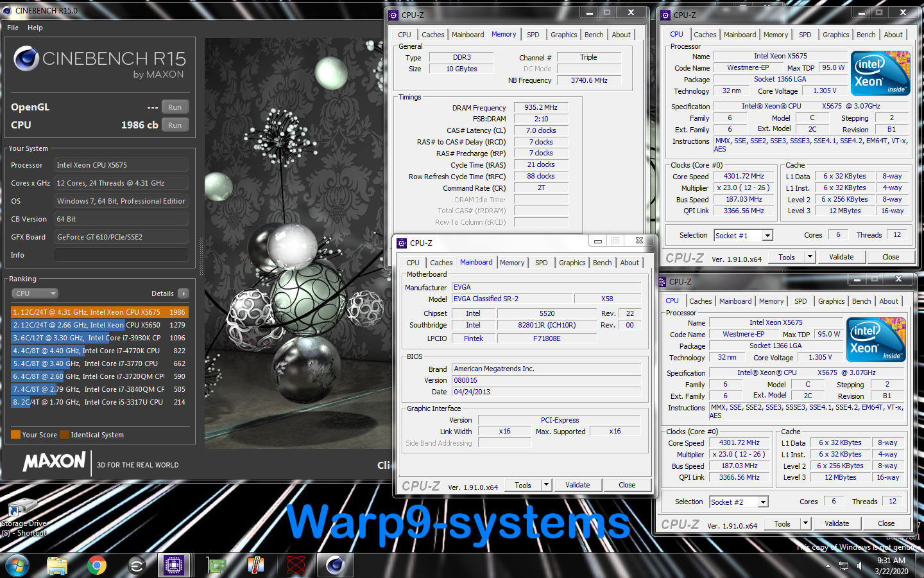Open the Cinebench Help menu
The height and width of the screenshot is (578, 924).
35,28
